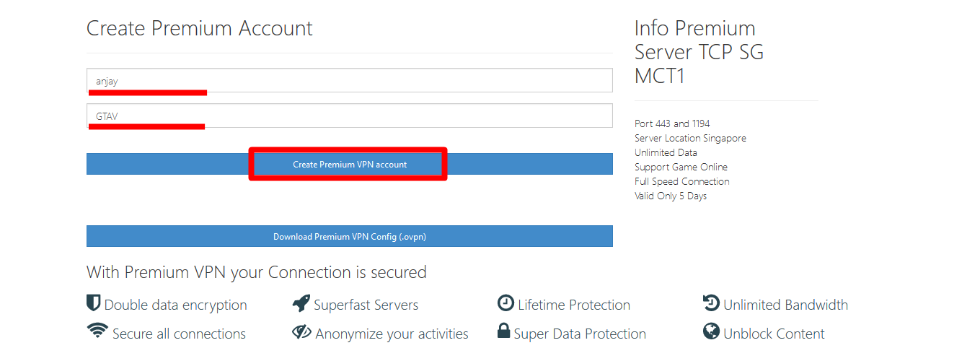Viewport: 980px width, 348px height.
Task: Click the clock icon beside Lifetime Protection
Action: tap(506, 304)
